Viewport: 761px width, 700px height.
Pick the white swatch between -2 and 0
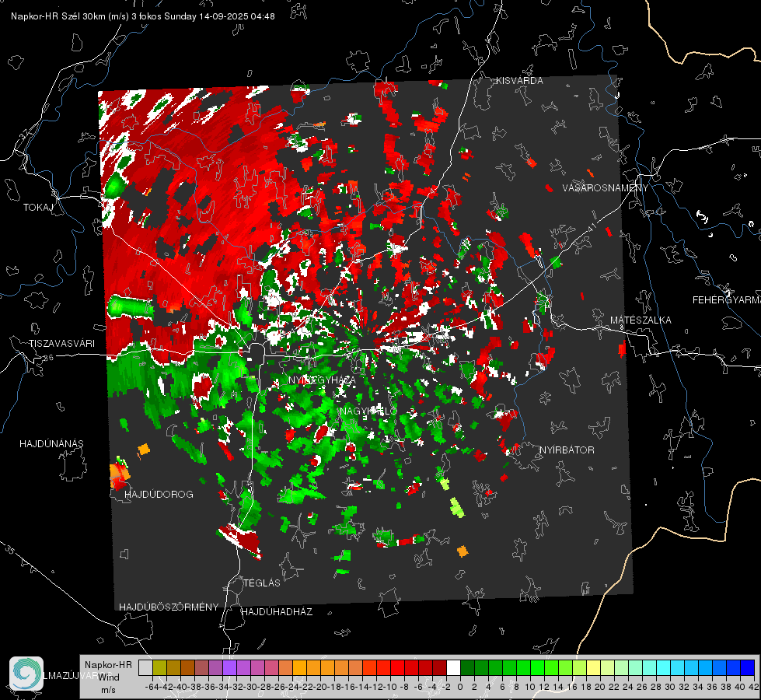coord(453,667)
